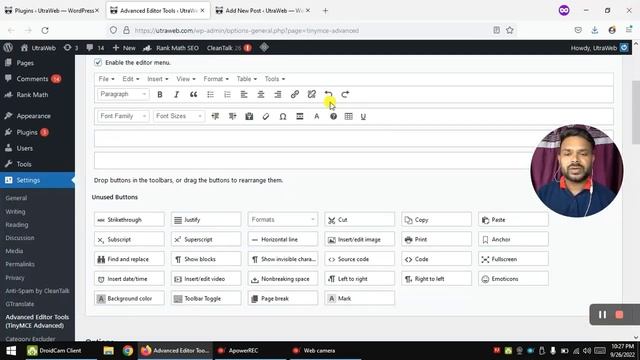Open a new browser tab

325,11
